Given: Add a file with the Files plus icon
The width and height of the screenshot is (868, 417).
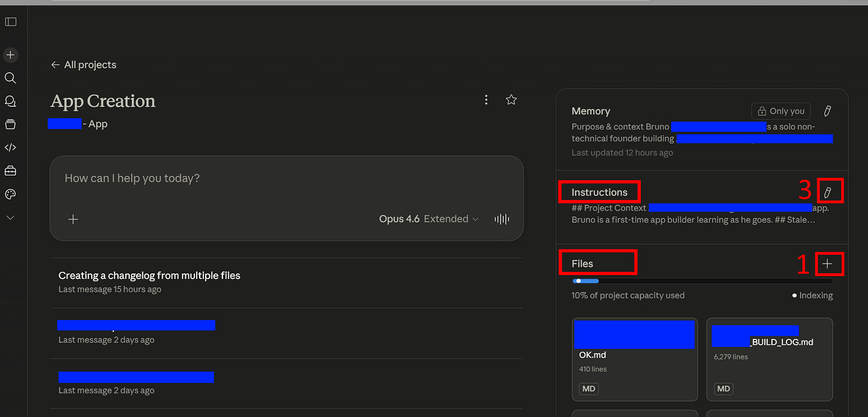Looking at the screenshot, I should (827, 264).
